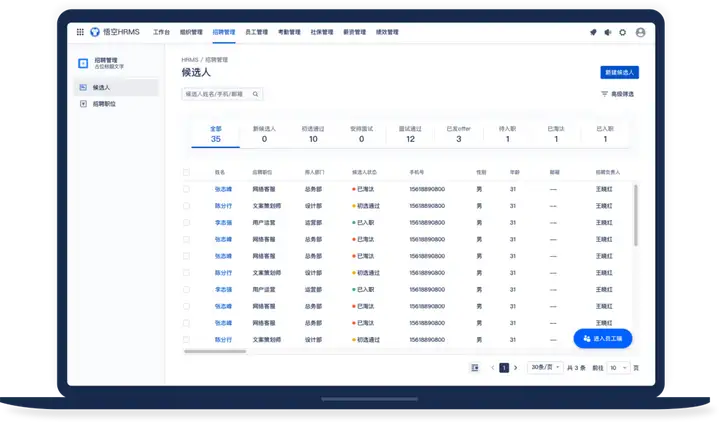The width and height of the screenshot is (720, 423).
Task: Click the 招聘负责人 column header
Action: pos(608,172)
